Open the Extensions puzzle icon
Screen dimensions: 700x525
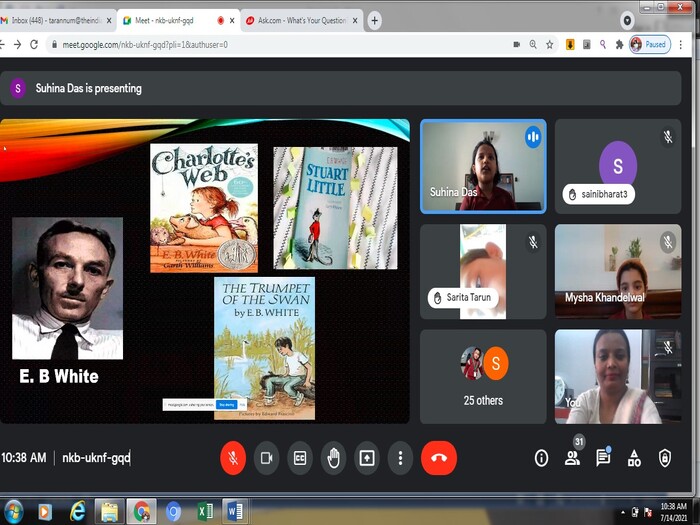[x=619, y=44]
